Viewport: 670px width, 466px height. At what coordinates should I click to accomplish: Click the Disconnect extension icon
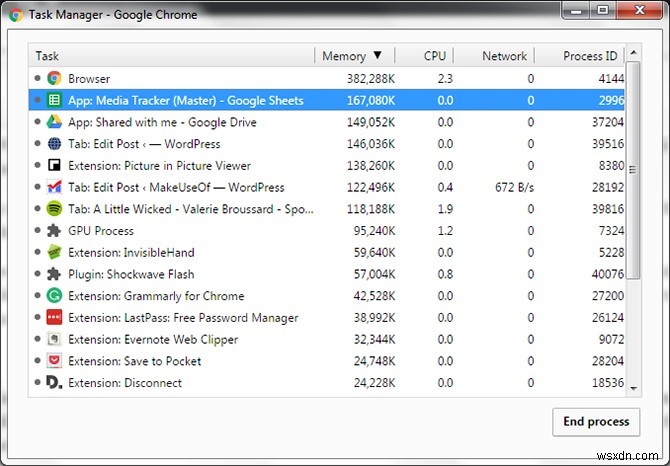coord(54,383)
